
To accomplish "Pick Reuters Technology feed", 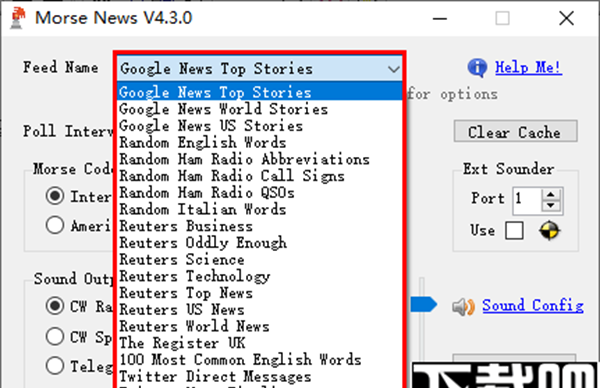I will (x=259, y=276).
